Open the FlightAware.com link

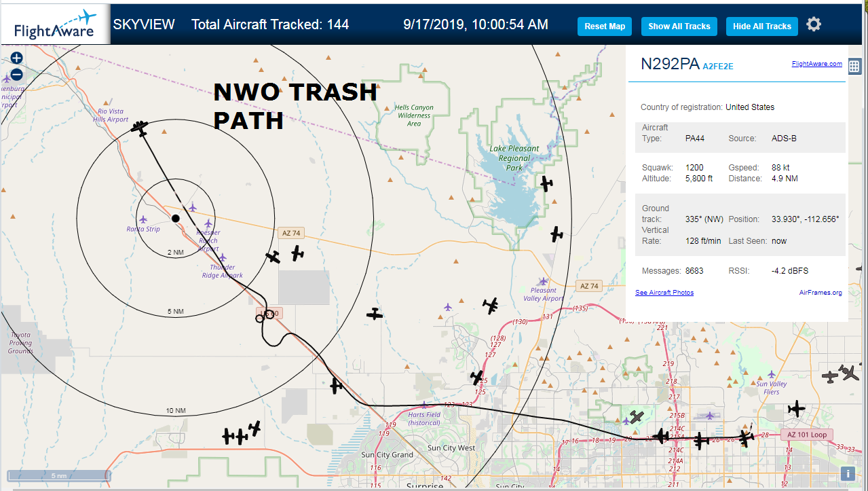pos(816,64)
